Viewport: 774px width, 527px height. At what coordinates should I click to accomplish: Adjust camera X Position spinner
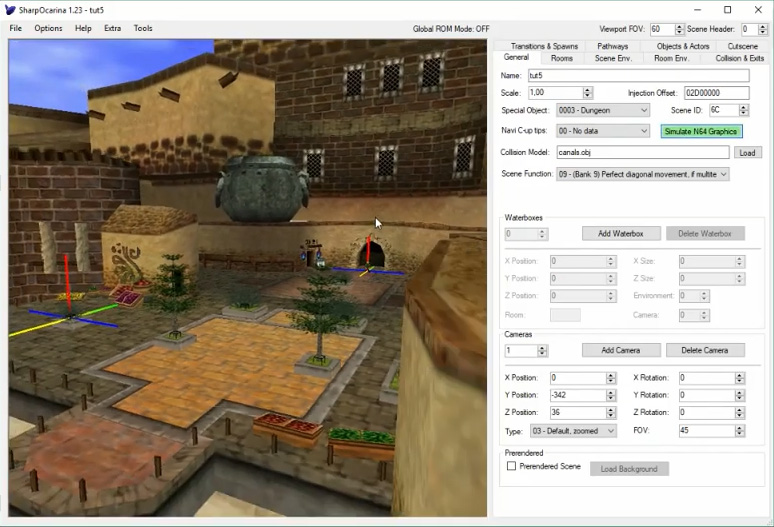coord(611,377)
